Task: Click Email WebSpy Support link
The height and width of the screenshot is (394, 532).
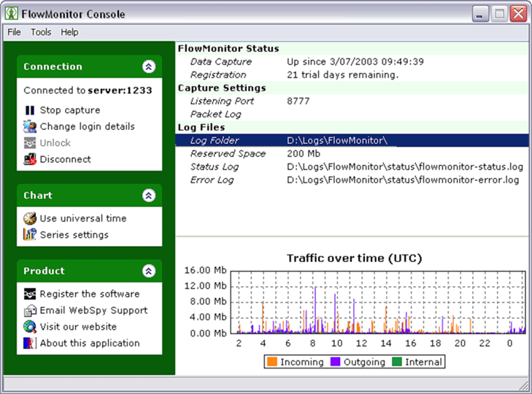Action: 93,311
